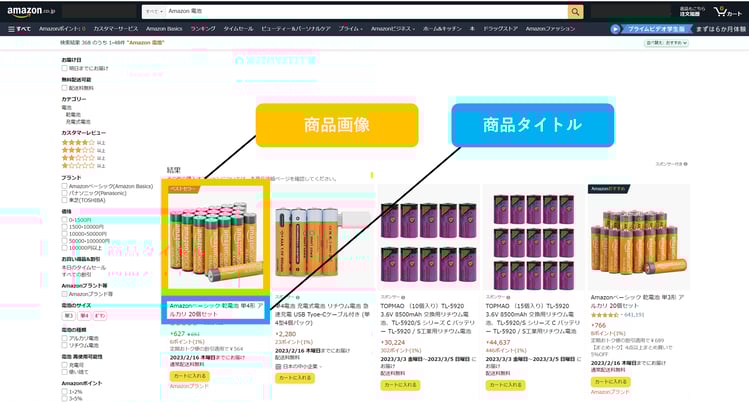Open カスタマーサービス in nav bar
The width and height of the screenshot is (749, 402).
pos(116,29)
